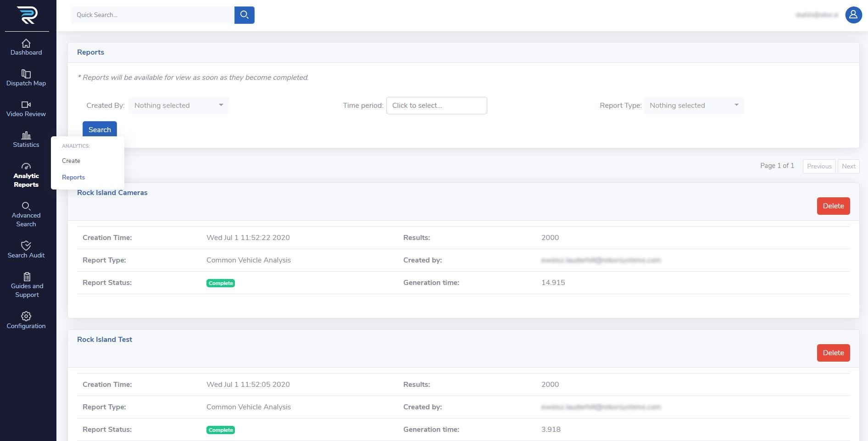Open the Statistics chart icon
The height and width of the screenshot is (441, 868).
[26, 135]
